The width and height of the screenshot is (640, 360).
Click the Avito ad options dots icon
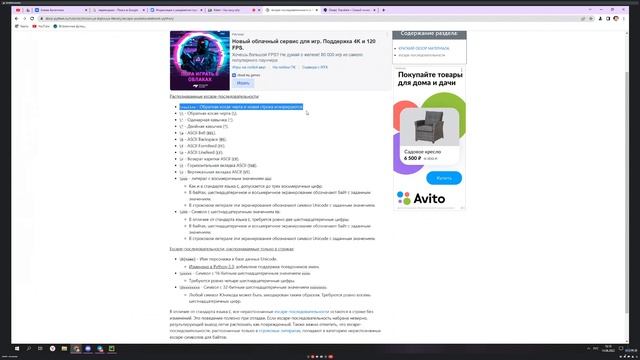point(462,70)
